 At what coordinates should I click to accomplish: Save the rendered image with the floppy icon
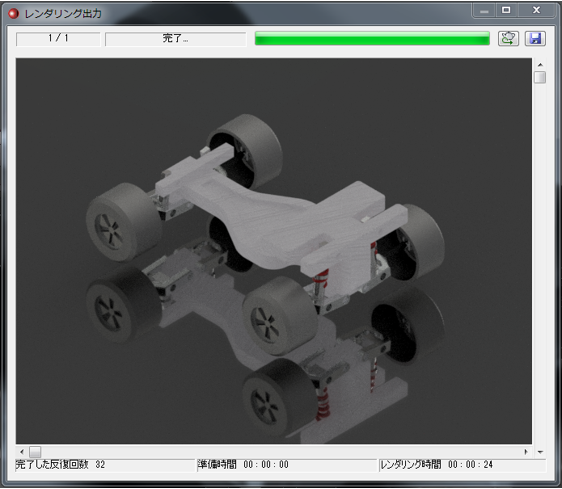point(535,38)
